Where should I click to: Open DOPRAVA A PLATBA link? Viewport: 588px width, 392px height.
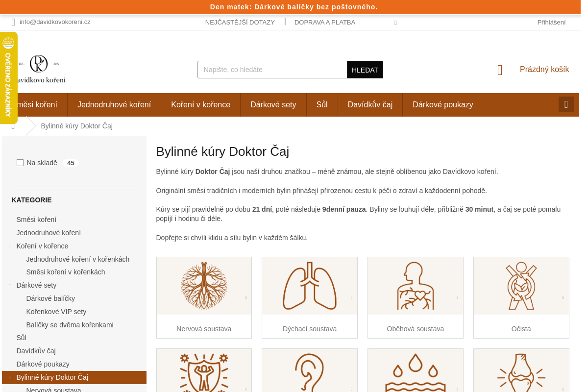(325, 22)
